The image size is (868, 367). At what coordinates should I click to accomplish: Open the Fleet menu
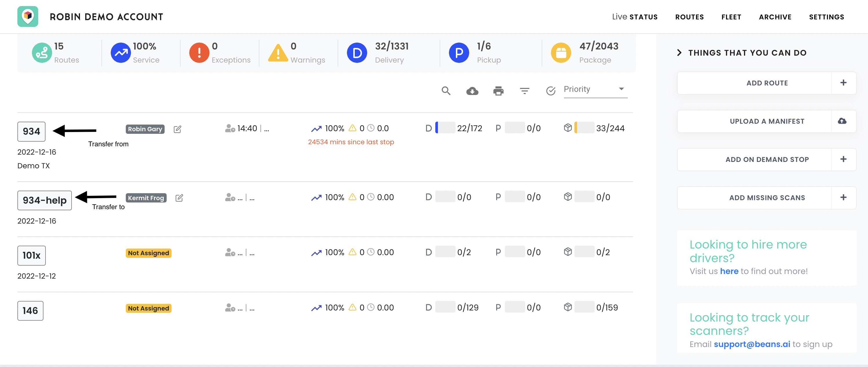click(x=731, y=17)
